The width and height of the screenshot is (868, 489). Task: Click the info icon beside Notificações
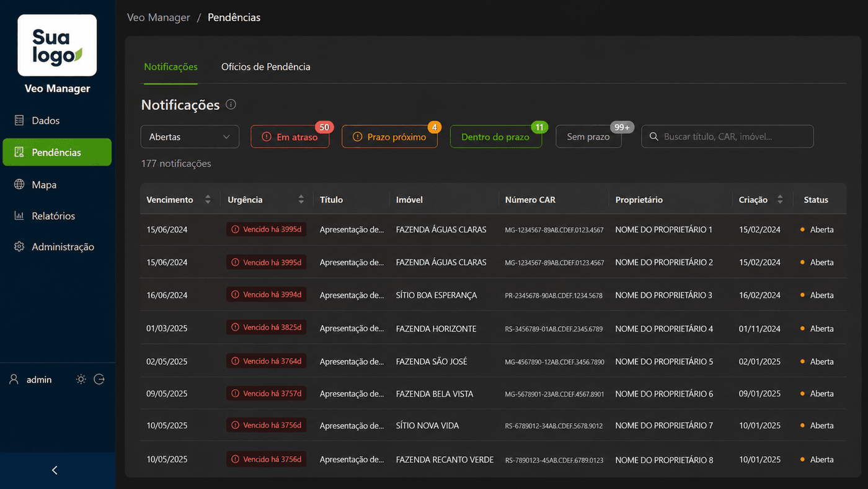231,104
